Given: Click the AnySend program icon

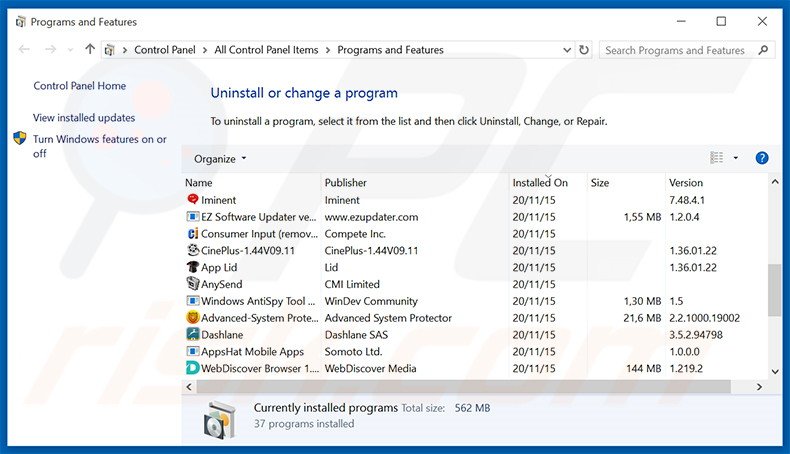Looking at the screenshot, I should [x=192, y=284].
